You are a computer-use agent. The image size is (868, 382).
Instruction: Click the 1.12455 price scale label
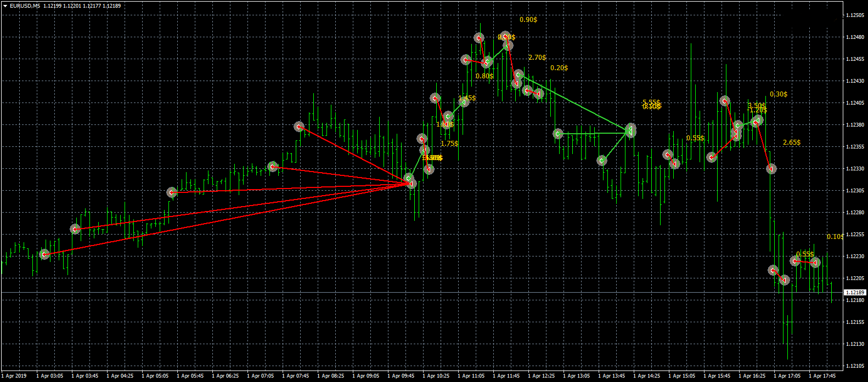(x=855, y=59)
